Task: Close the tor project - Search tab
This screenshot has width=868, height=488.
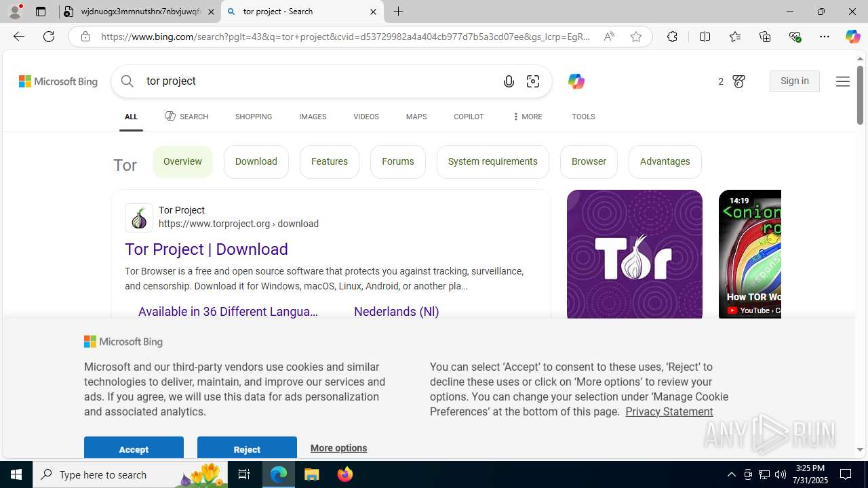Action: 373,12
